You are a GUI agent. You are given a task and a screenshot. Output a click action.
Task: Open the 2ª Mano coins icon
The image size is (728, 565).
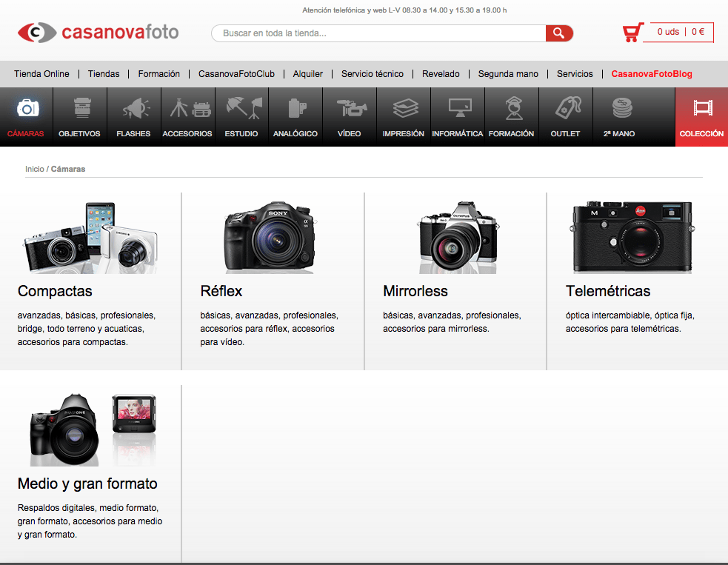621,107
